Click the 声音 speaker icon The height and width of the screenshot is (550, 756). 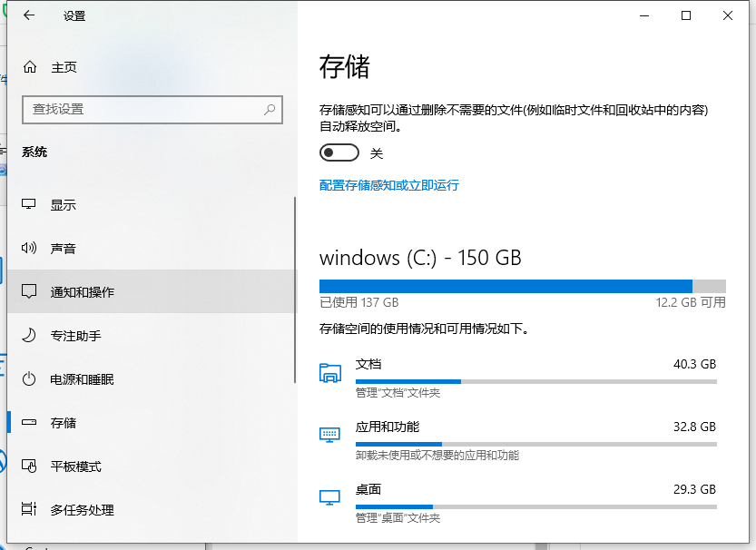tap(29, 249)
